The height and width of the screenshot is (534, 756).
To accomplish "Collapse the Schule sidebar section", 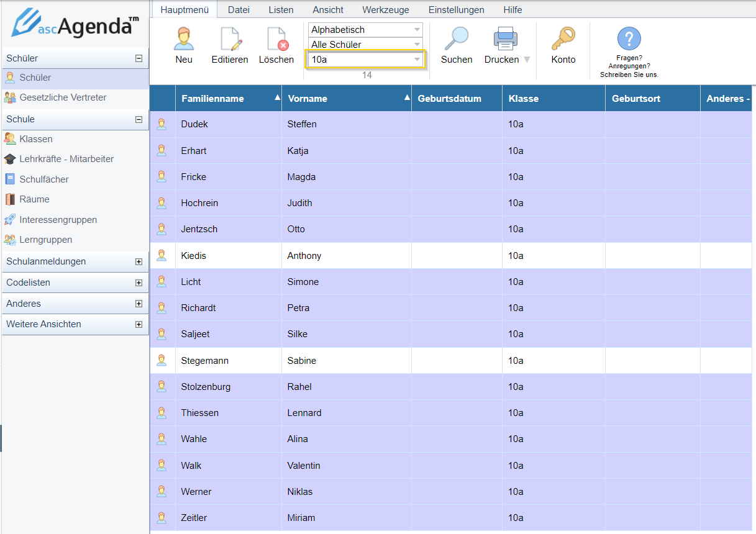I will 139,119.
